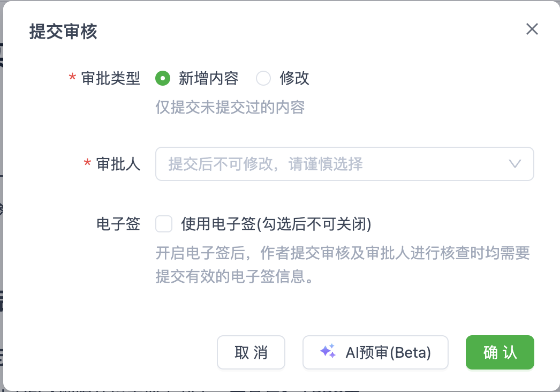This screenshot has width=560, height=392.
Task: Select the 修改 radio button
Action: [263, 78]
